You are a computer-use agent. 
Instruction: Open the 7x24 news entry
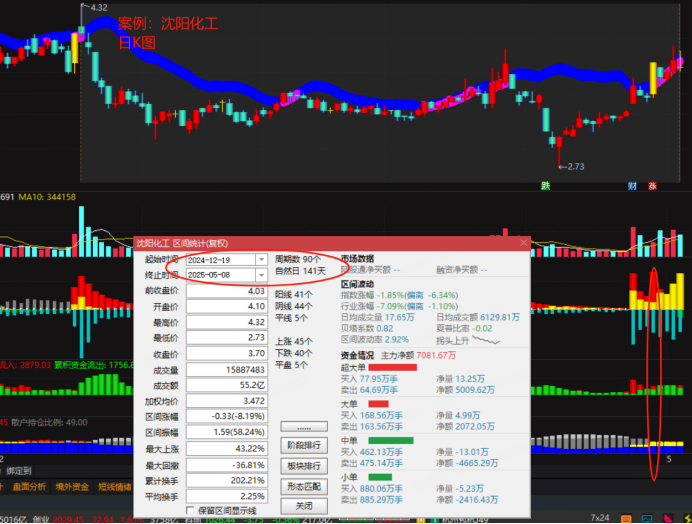tap(600, 518)
